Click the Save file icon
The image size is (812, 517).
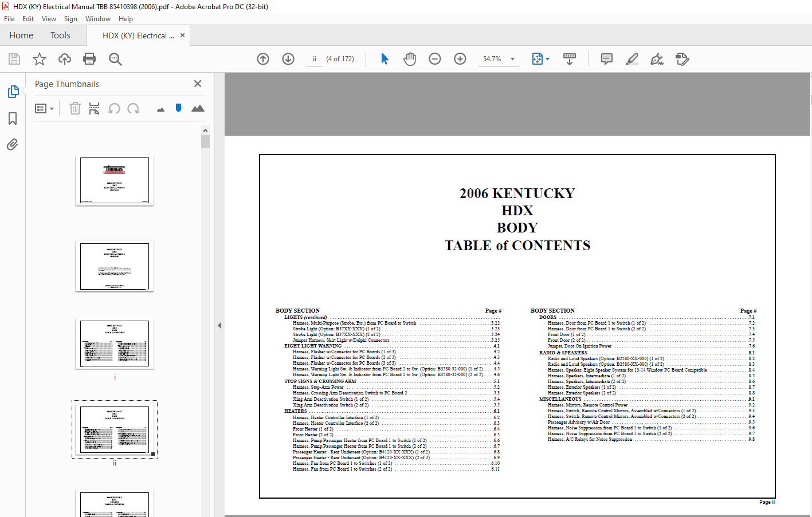[x=14, y=59]
